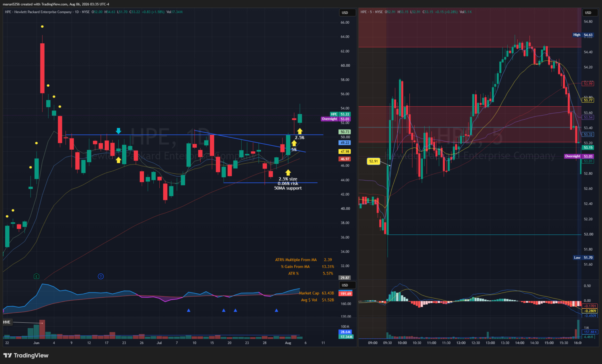
Task: Click the yellow 47.98 axis label
Action: [345, 152]
